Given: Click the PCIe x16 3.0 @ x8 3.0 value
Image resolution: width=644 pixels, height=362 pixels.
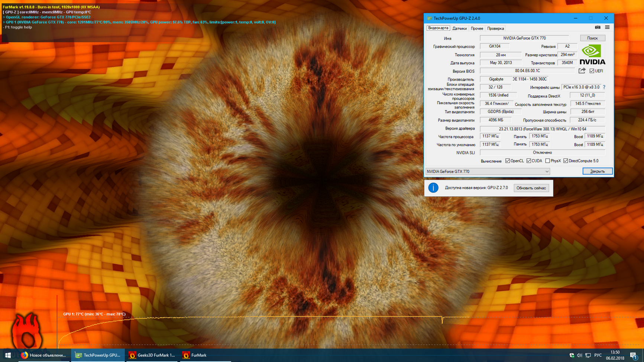Looking at the screenshot, I should (x=581, y=87).
